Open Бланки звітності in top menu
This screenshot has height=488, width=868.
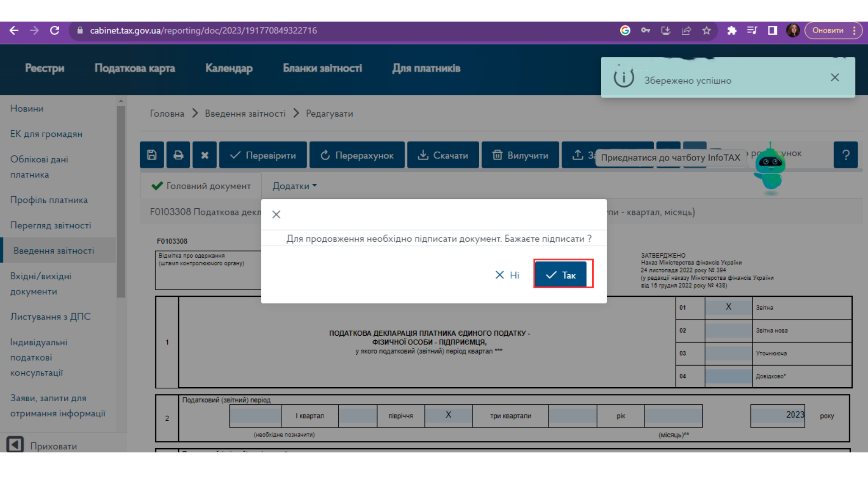(x=322, y=68)
